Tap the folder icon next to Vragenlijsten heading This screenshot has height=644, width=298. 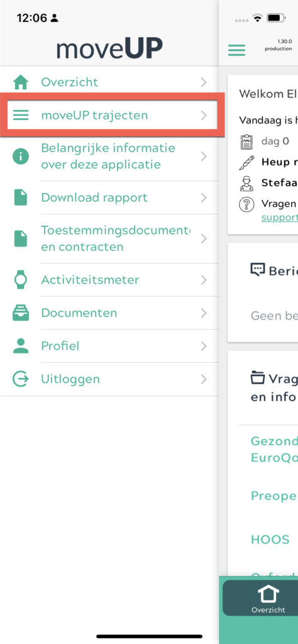pos(257,377)
